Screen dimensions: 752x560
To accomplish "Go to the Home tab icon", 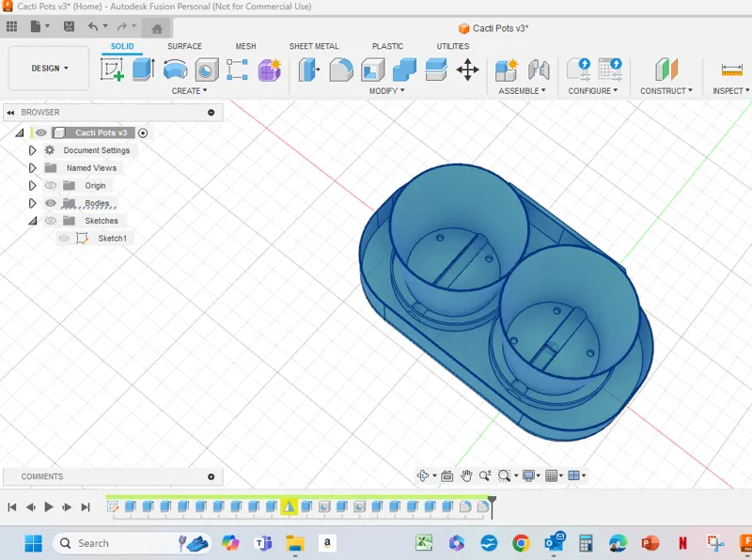I will pyautogui.click(x=157, y=28).
